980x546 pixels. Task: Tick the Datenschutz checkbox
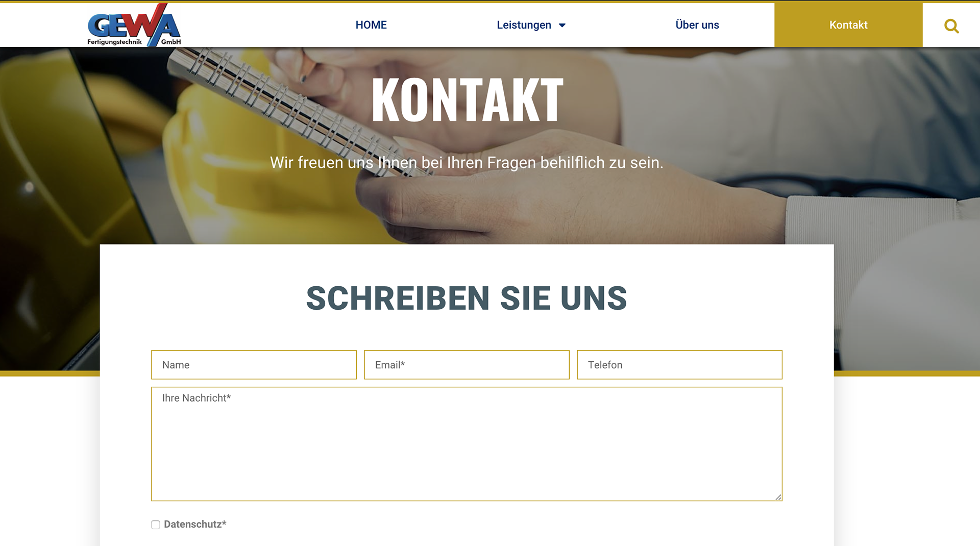[156, 525]
